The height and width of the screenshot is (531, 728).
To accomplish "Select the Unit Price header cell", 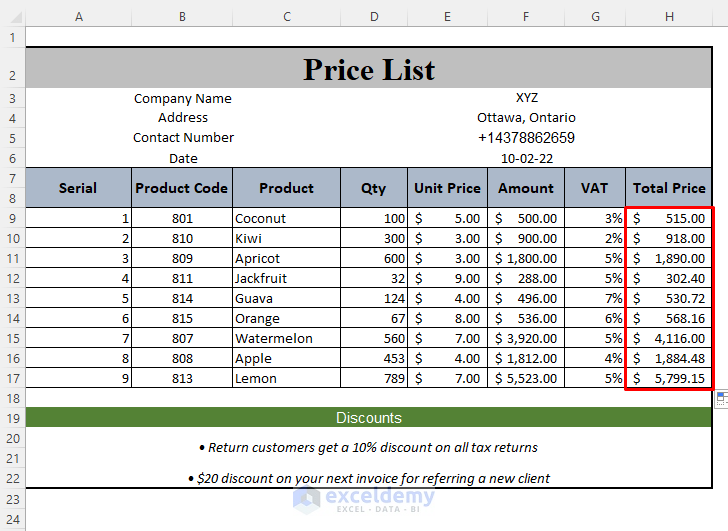I will (x=447, y=188).
